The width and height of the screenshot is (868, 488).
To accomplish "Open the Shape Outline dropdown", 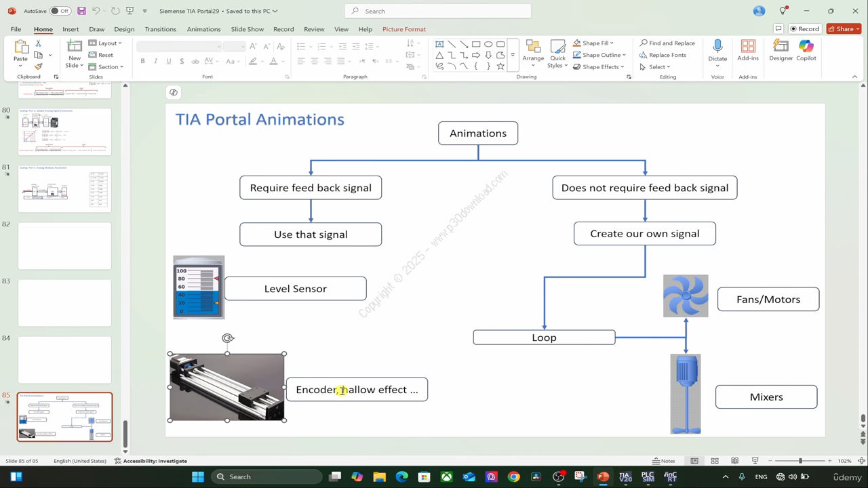I will (599, 55).
